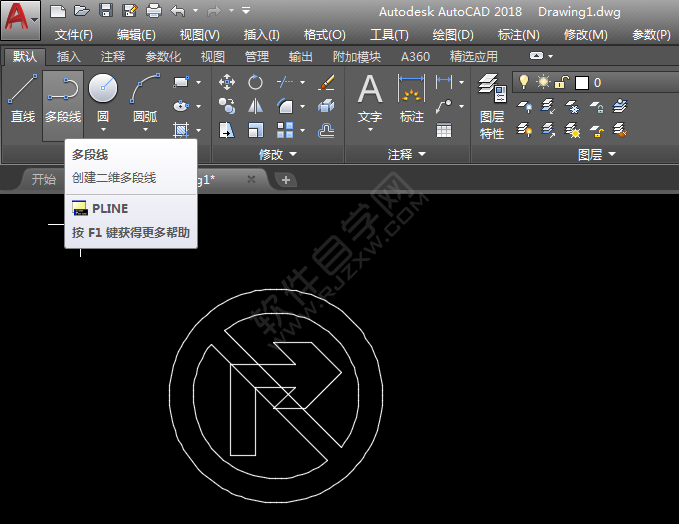Toggle layer lock padlock icon

(562, 82)
